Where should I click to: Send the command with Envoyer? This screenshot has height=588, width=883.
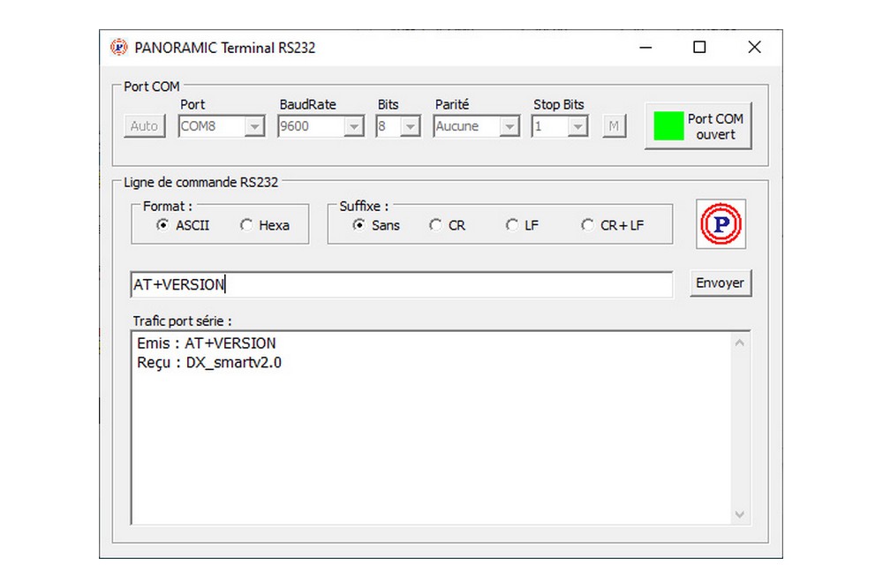click(x=721, y=283)
